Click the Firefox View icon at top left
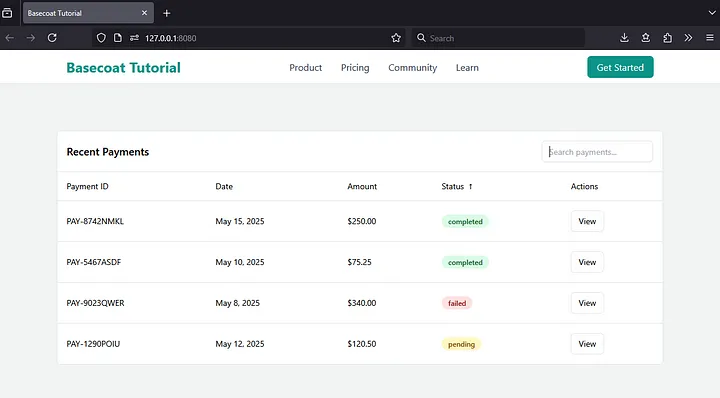 (x=7, y=13)
